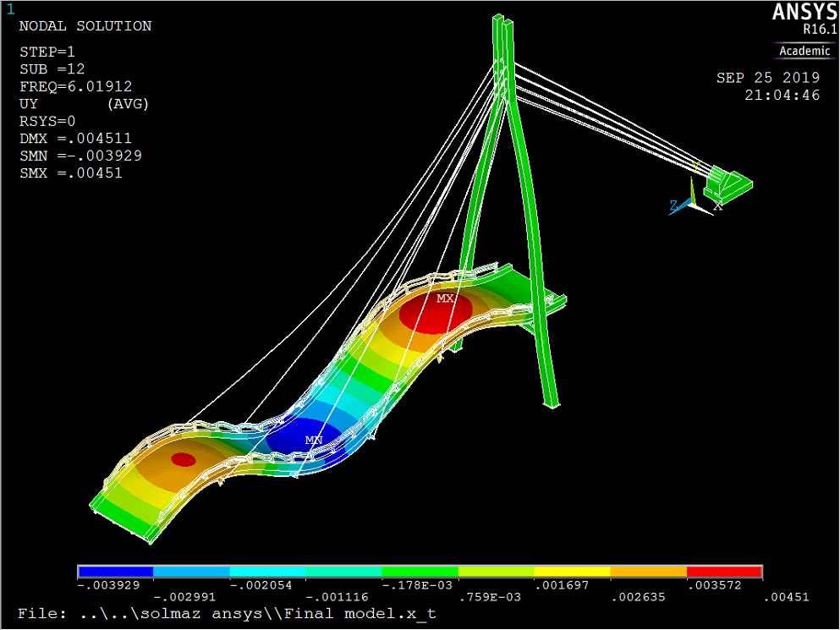Click the NODAL SOLUTION title text
The height and width of the screenshot is (630, 840).
click(x=85, y=25)
